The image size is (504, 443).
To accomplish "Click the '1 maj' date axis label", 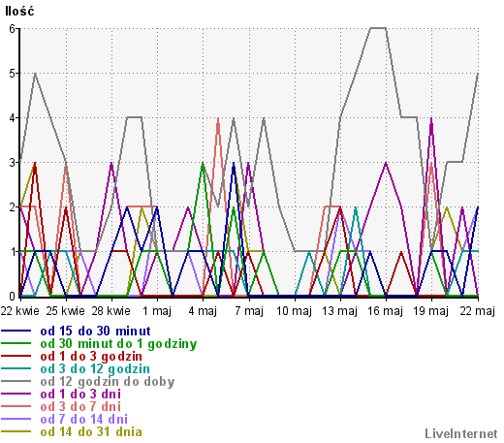I will coord(157,311).
